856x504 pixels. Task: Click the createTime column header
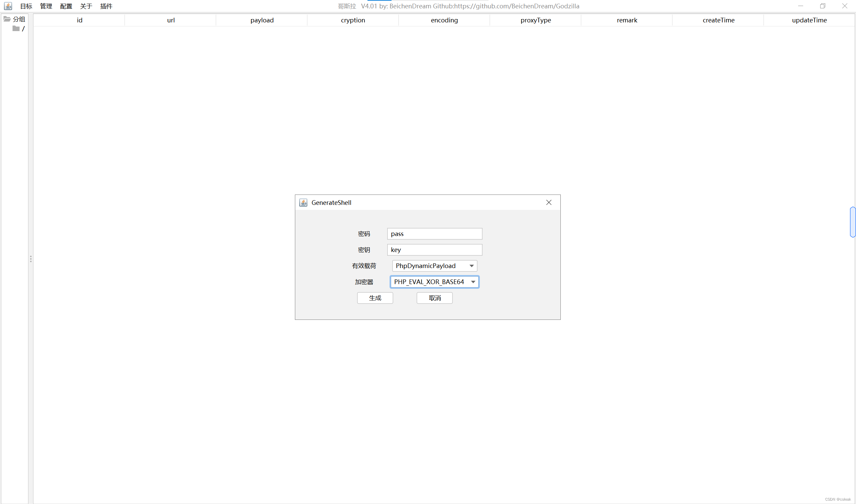[719, 20]
